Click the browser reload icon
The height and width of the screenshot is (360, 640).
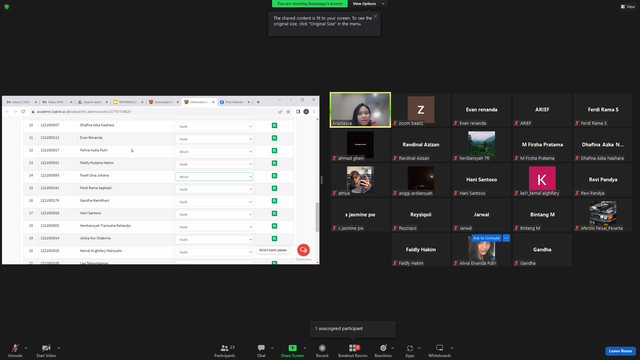(x=23, y=111)
